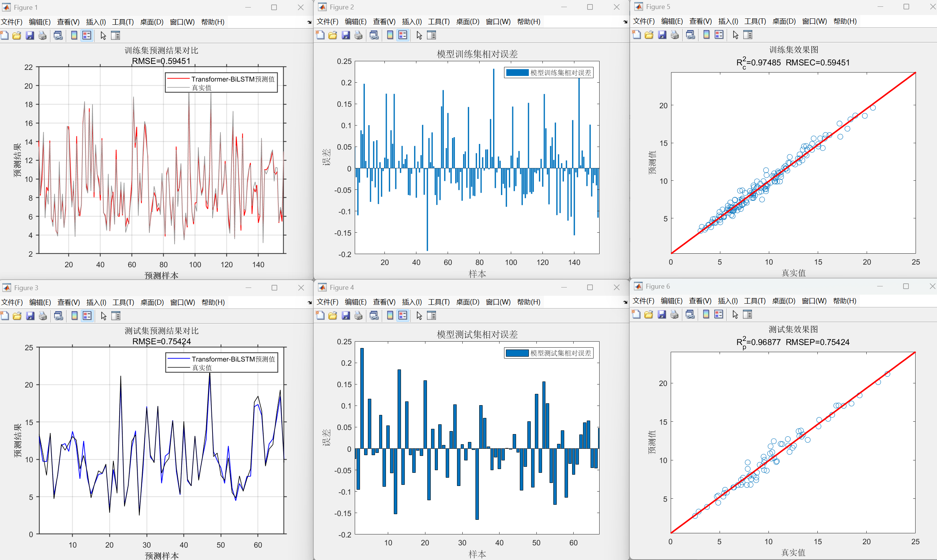
Task: Select x-axis label 真实值 in Figure 5
Action: point(793,273)
